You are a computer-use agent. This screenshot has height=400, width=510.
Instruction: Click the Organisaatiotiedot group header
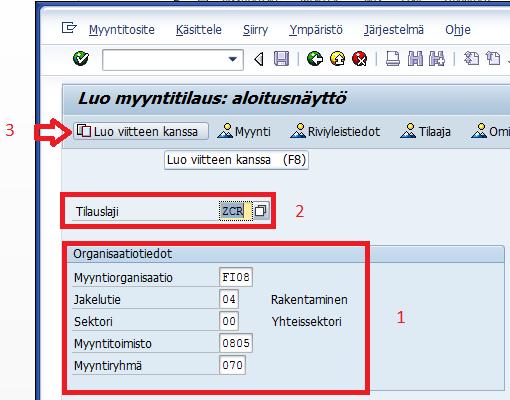coord(122,254)
